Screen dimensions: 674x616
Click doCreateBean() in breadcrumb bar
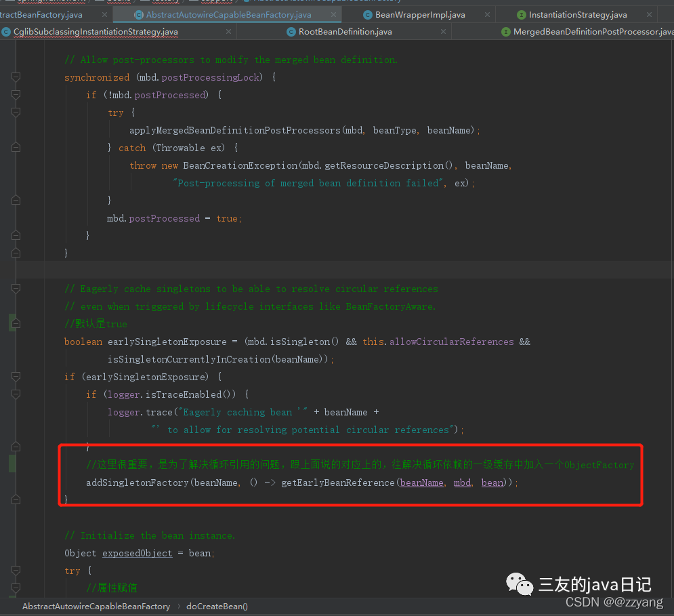(x=217, y=606)
